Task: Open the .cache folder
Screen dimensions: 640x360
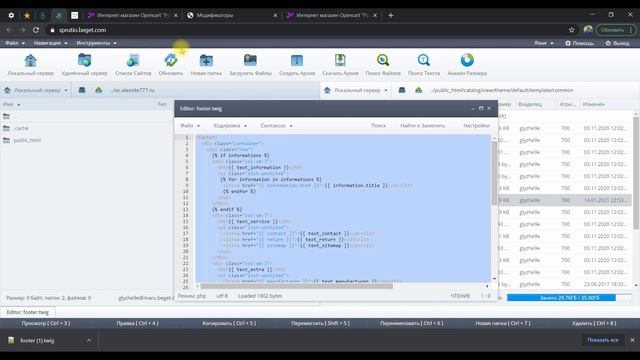Action: tap(21, 128)
